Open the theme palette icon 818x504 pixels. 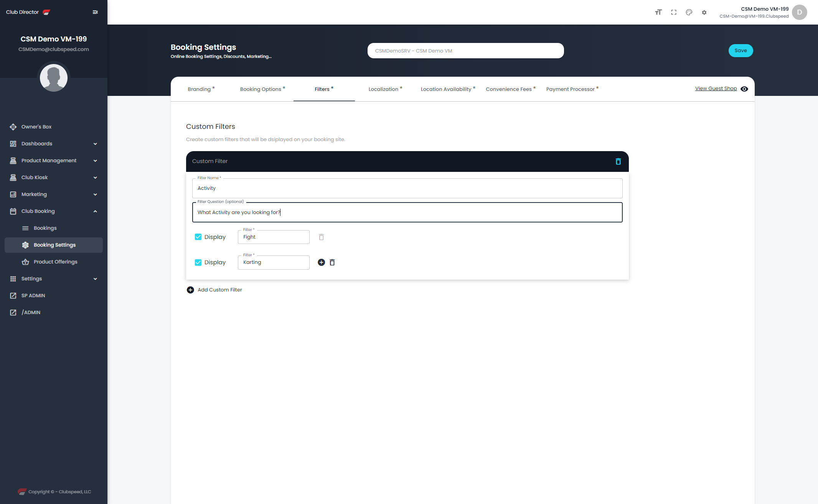click(x=689, y=12)
